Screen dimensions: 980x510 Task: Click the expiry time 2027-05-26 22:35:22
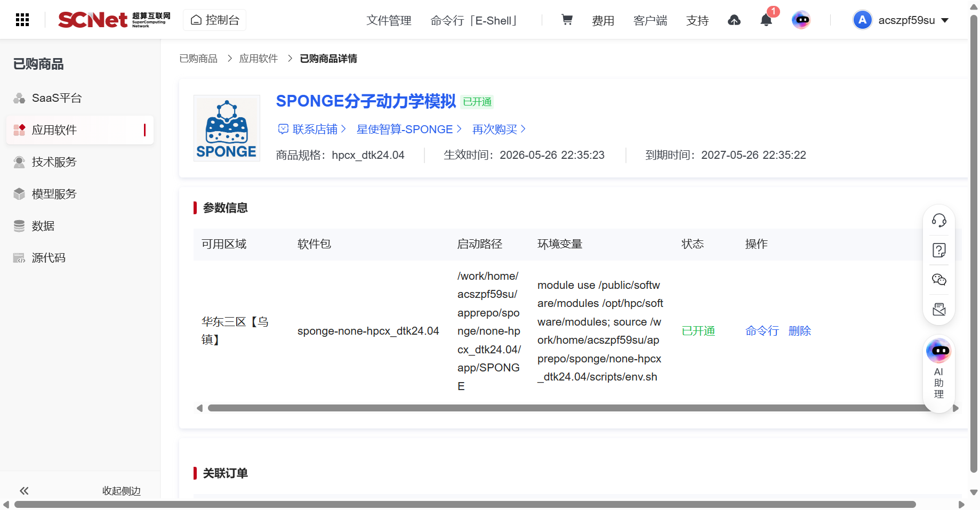pyautogui.click(x=753, y=155)
